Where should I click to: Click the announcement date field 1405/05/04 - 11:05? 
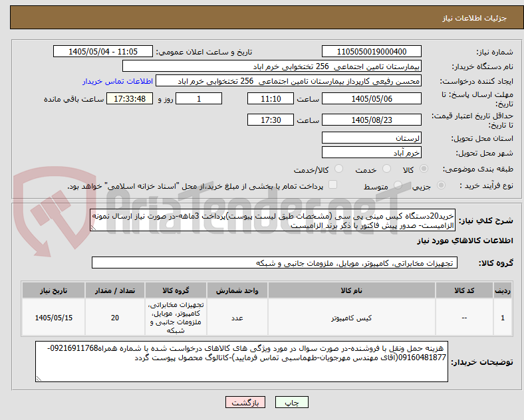coord(103,51)
